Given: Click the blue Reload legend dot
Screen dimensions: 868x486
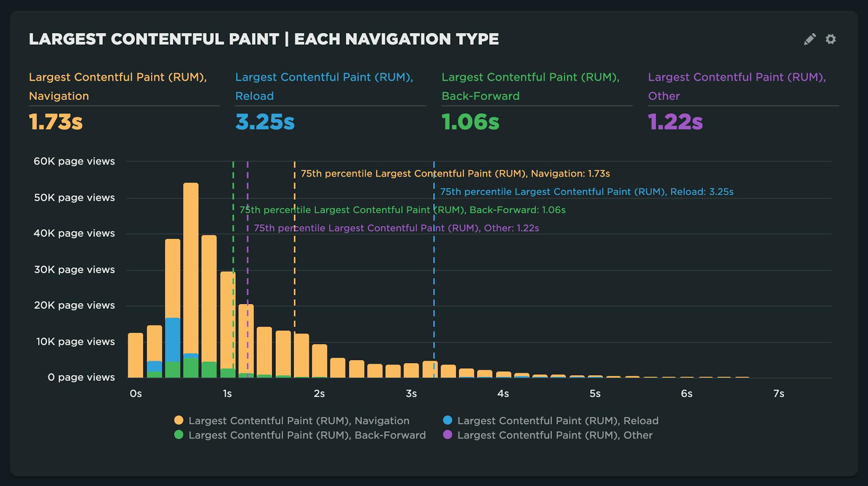Looking at the screenshot, I should point(447,420).
